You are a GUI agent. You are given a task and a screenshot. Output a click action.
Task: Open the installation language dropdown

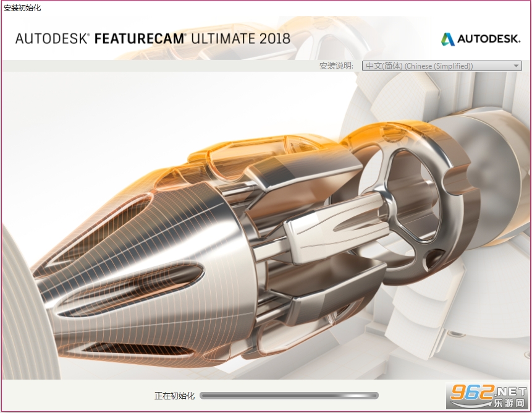tap(442, 66)
